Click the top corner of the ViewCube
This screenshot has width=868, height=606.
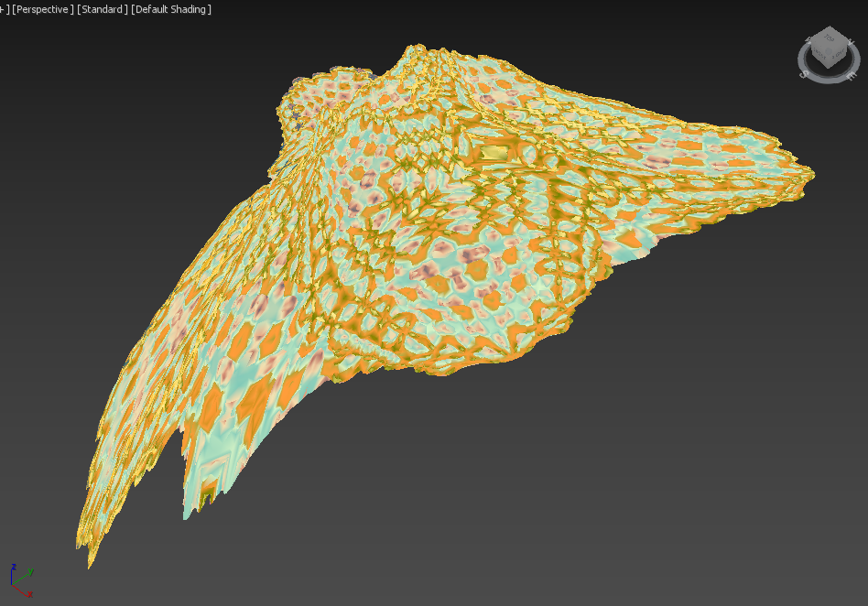(x=829, y=28)
